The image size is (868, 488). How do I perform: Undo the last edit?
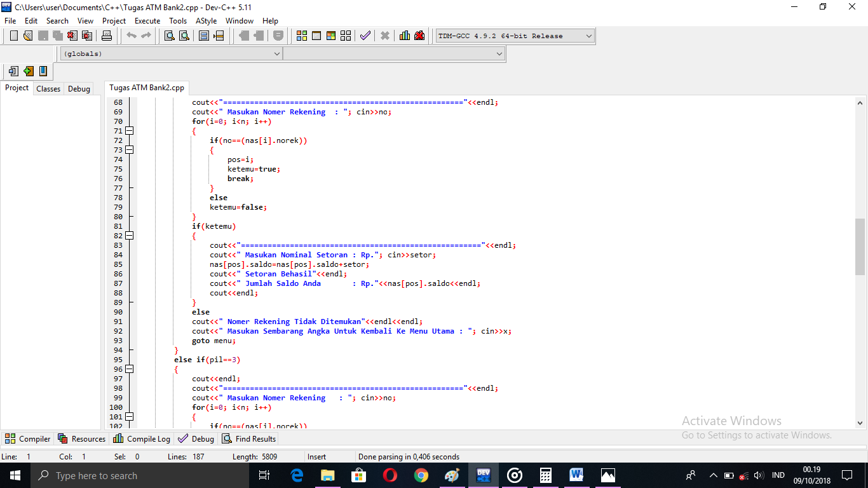pos(133,36)
